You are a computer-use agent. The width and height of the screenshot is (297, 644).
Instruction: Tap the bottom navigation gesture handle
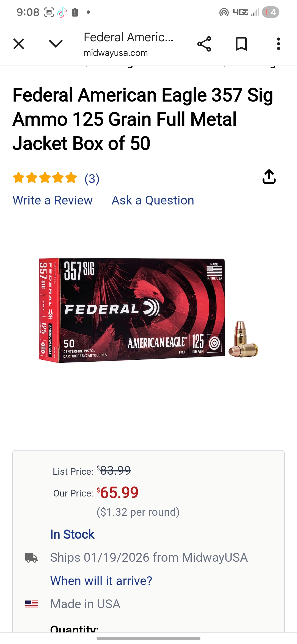[148, 638]
